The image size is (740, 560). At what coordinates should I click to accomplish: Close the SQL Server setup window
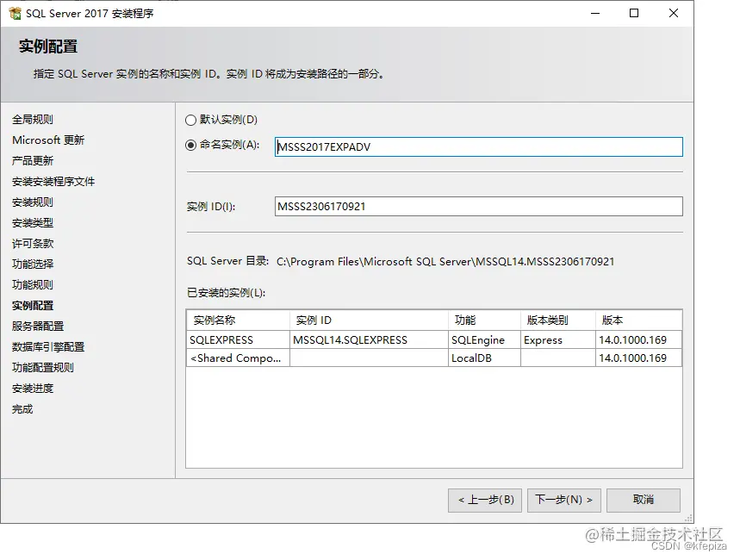(674, 13)
